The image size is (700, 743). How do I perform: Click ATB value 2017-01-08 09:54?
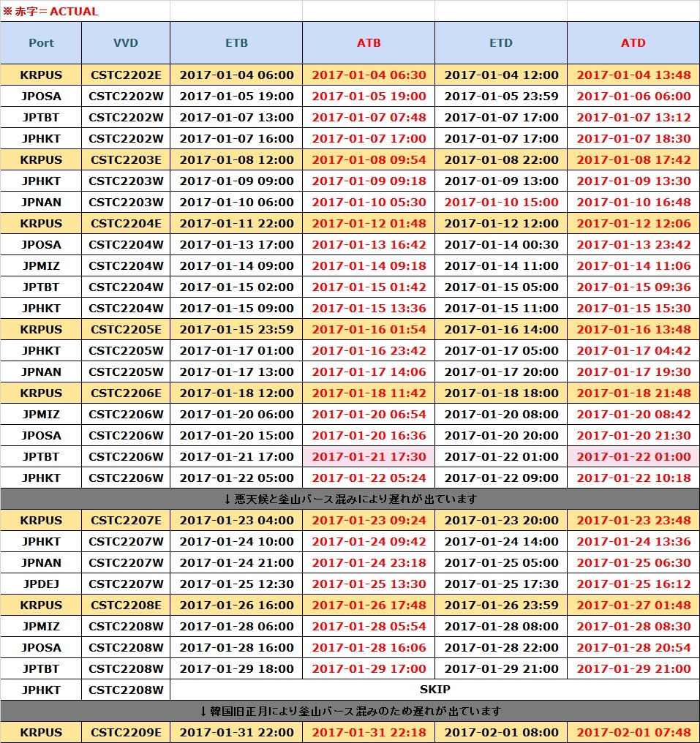point(369,159)
